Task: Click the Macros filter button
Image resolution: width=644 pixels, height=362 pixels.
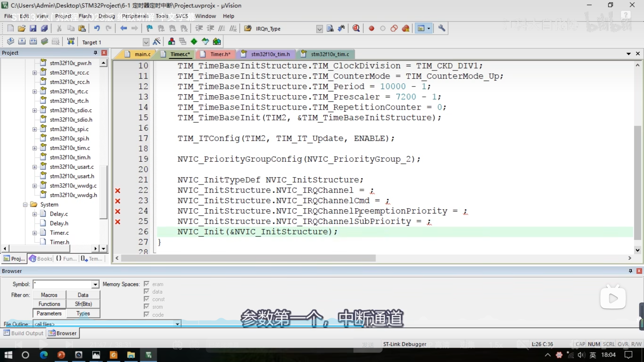Action: point(49,295)
